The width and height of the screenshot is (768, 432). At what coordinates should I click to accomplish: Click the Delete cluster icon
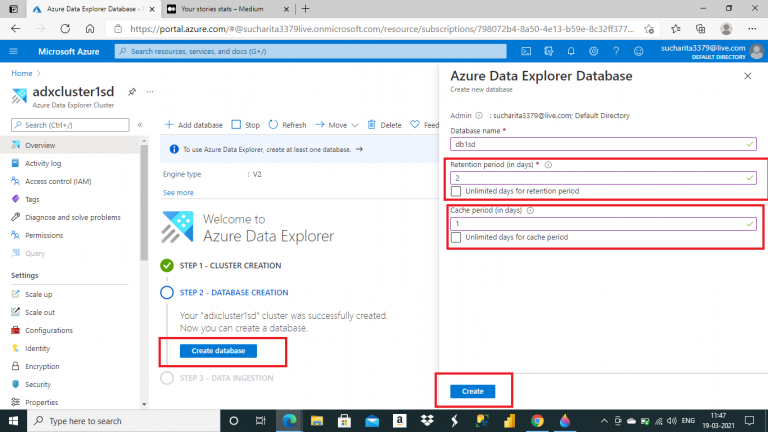point(371,125)
